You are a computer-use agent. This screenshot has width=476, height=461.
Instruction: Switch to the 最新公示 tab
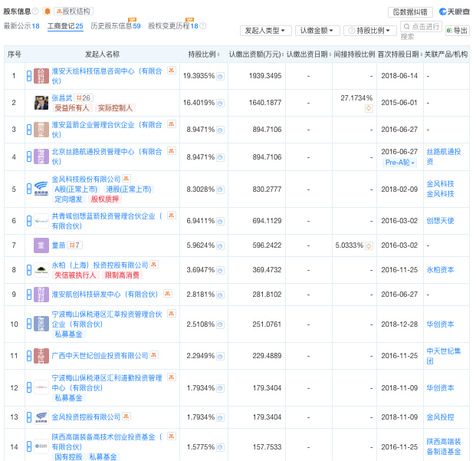pyautogui.click(x=21, y=26)
